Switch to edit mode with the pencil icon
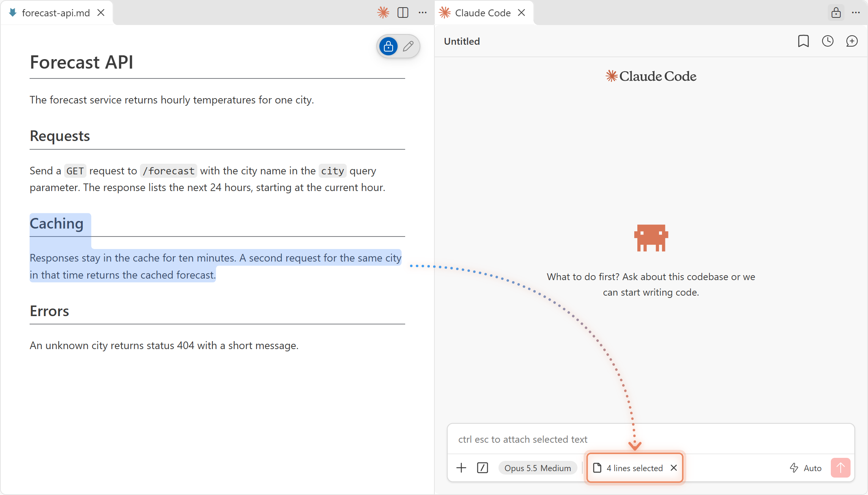This screenshot has height=495, width=868. pos(409,46)
